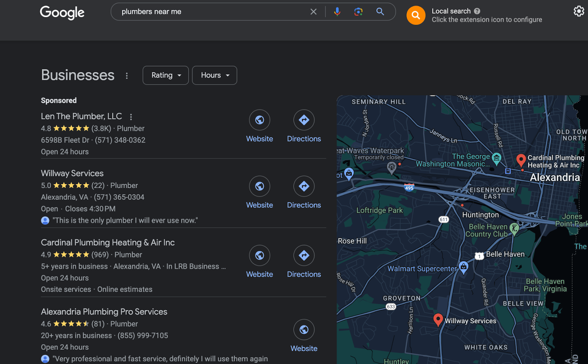Clear the search box with the X icon
Image resolution: width=588 pixels, height=364 pixels.
click(x=313, y=12)
